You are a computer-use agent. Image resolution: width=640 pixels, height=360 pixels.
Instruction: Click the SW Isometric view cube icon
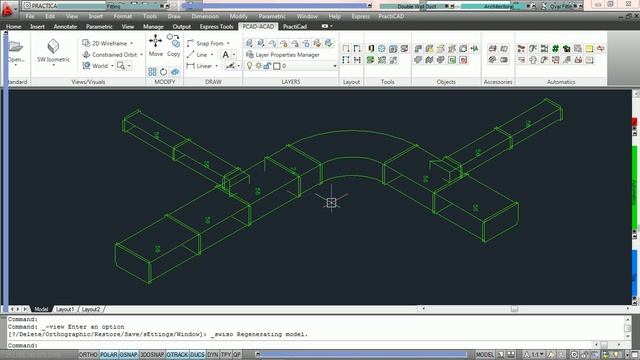(53, 46)
